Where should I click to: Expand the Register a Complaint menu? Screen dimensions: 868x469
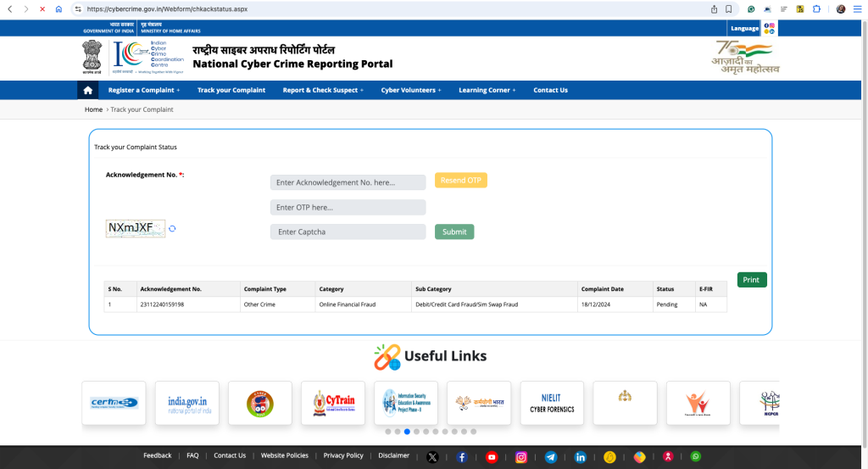(x=144, y=90)
